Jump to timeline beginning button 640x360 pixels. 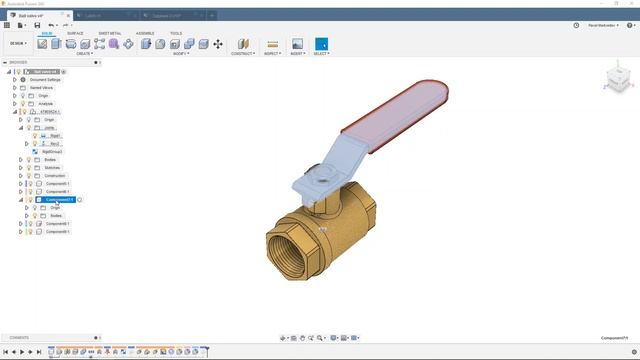pos(5,352)
